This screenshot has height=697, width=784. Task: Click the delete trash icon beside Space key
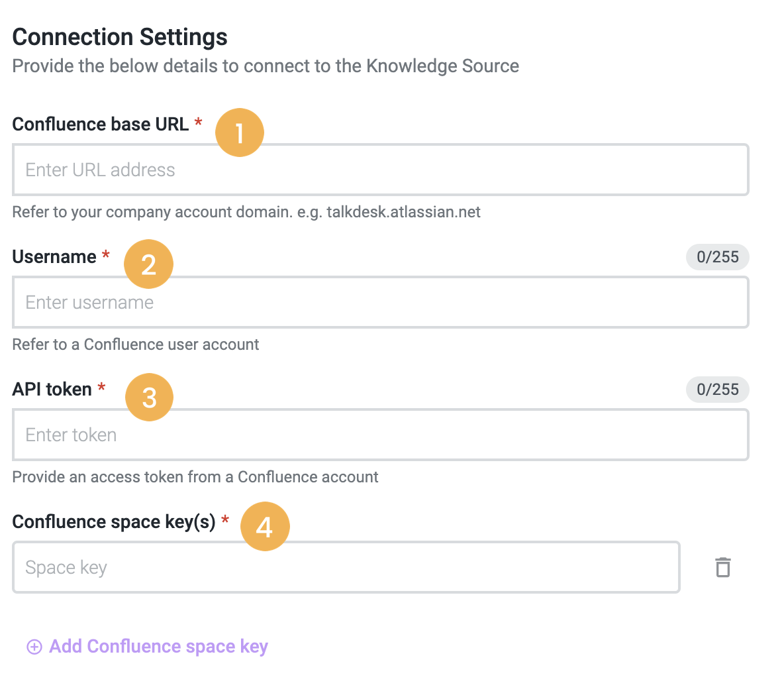click(x=722, y=567)
